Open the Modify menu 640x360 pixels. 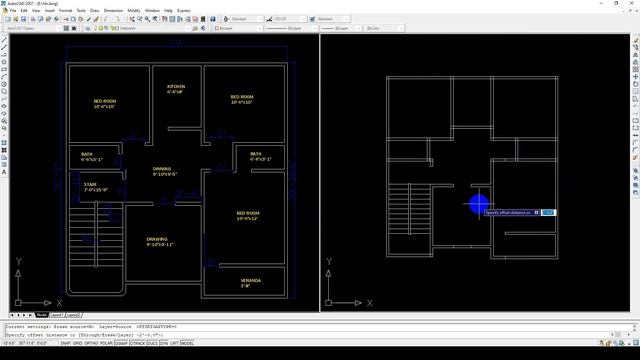[x=134, y=10]
